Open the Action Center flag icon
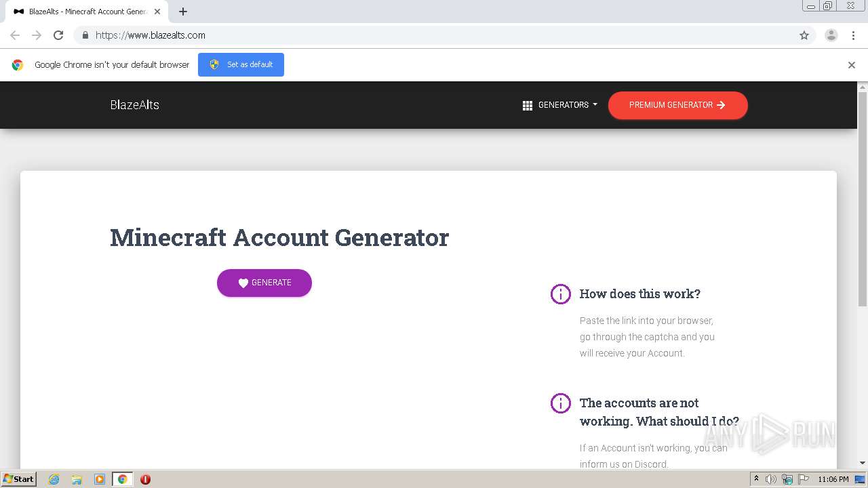Viewport: 868px width, 488px height. (804, 479)
